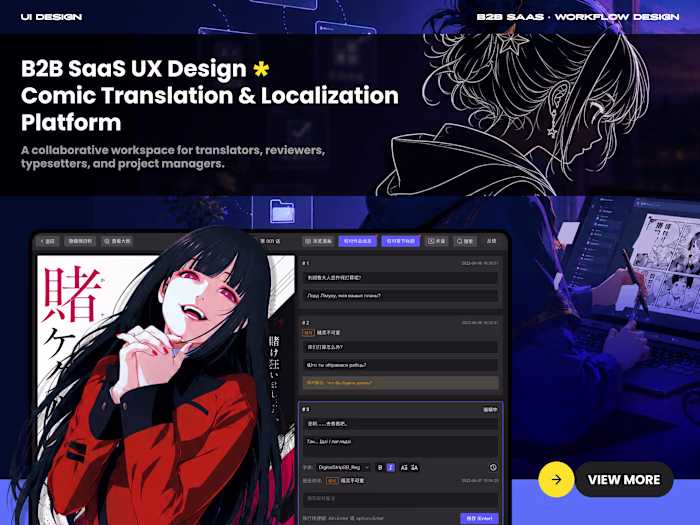The height and width of the screenshot is (525, 700).
Task: Click the 第 001 话 chapter label
Action: tap(270, 241)
